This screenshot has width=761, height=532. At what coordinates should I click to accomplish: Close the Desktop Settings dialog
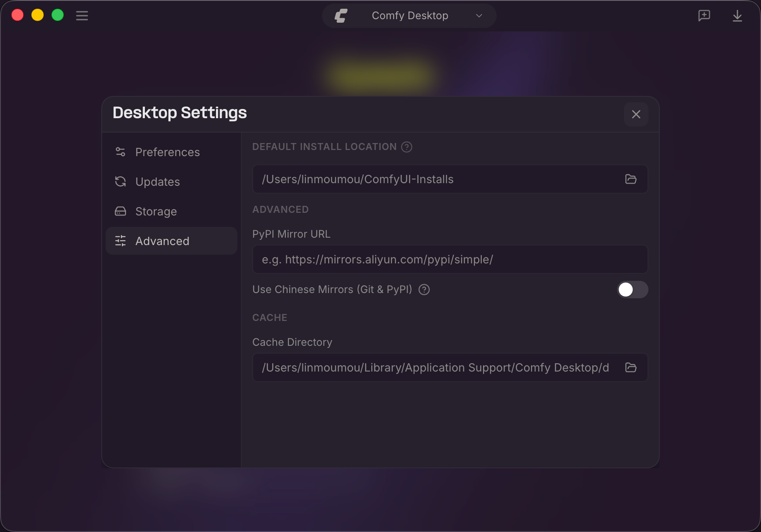pos(636,114)
